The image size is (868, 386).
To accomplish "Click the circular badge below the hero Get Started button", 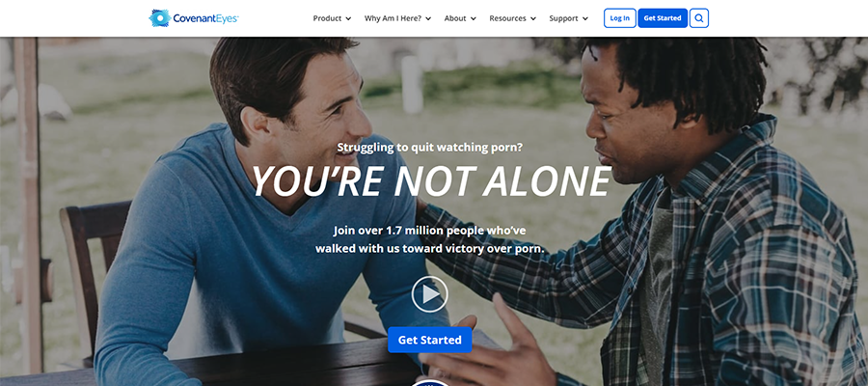I will (430, 382).
